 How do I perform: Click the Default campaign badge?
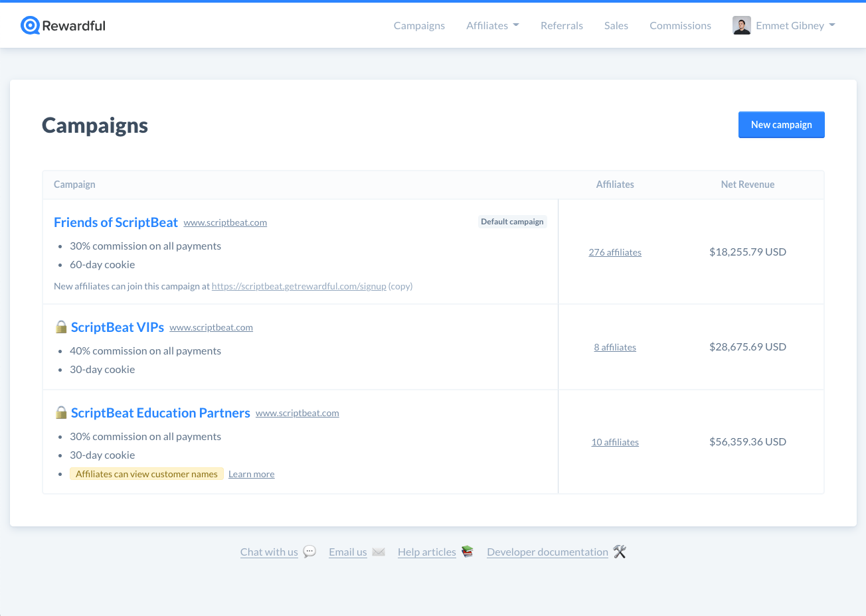coord(512,222)
